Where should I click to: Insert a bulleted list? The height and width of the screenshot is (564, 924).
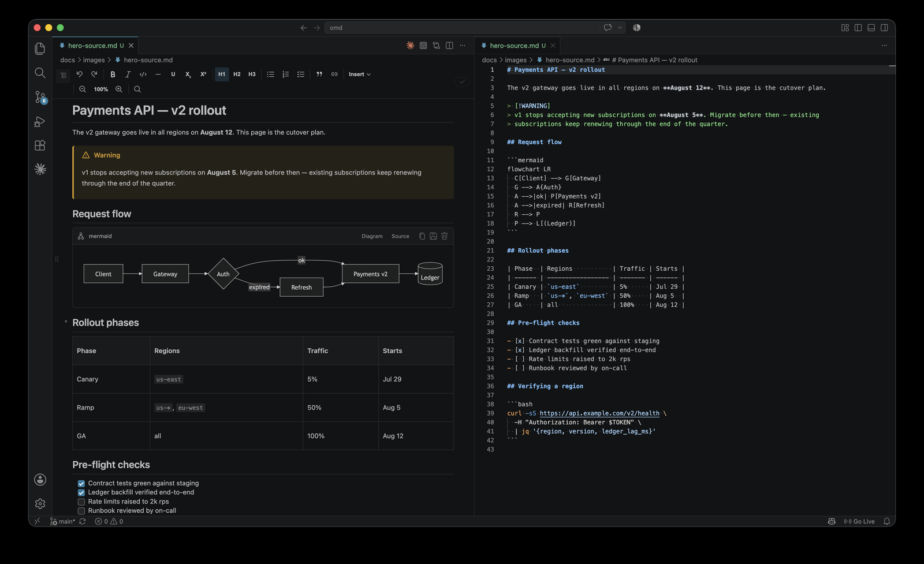pyautogui.click(x=270, y=74)
